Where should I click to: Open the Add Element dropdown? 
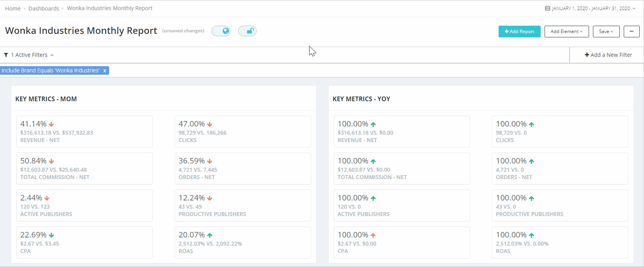pyautogui.click(x=566, y=32)
